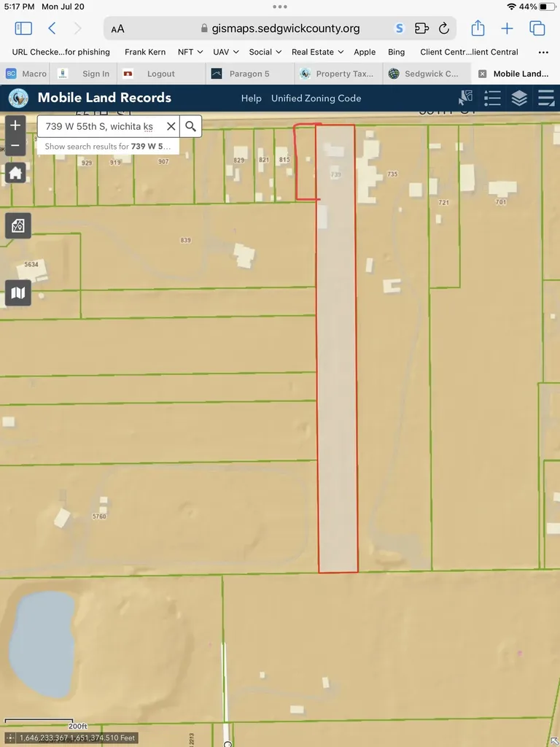This screenshot has width=560, height=747.
Task: Expand the NFT bookmarks folder
Action: 190,52
